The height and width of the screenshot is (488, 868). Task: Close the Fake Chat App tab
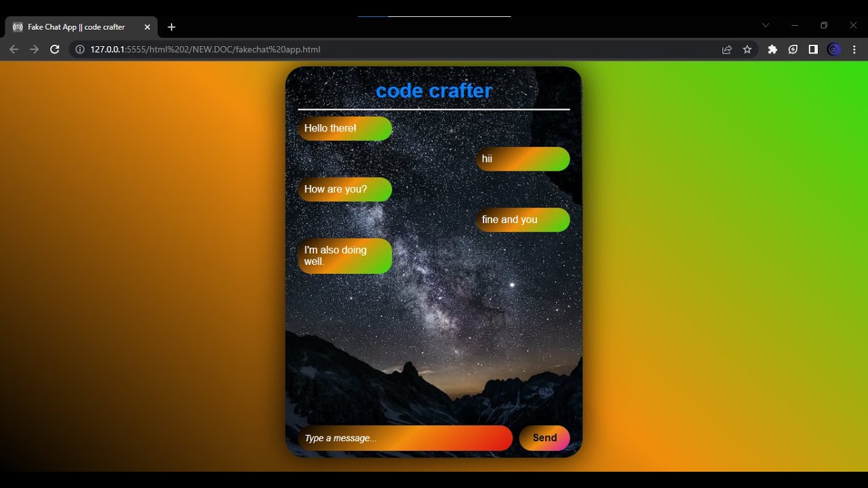click(147, 27)
